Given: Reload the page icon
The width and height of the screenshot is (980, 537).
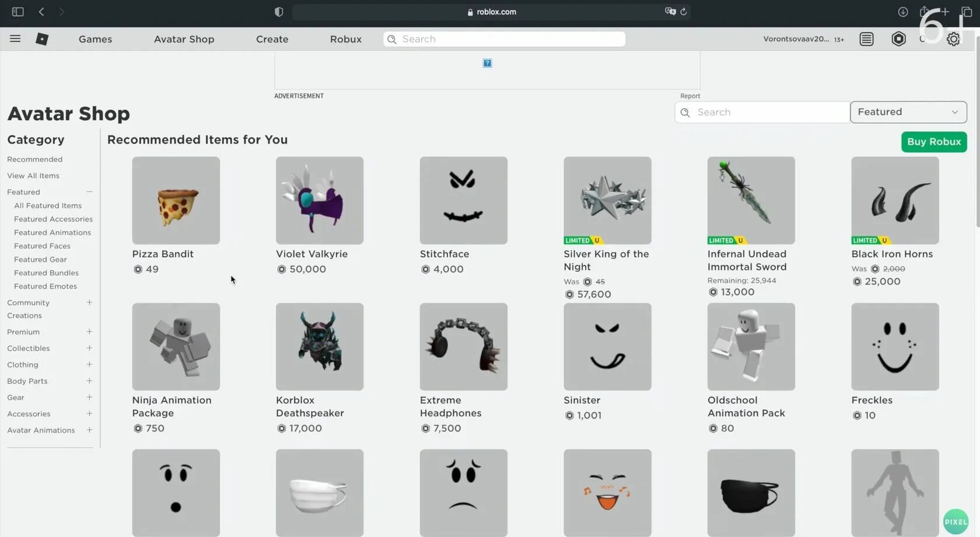Looking at the screenshot, I should click(x=684, y=12).
